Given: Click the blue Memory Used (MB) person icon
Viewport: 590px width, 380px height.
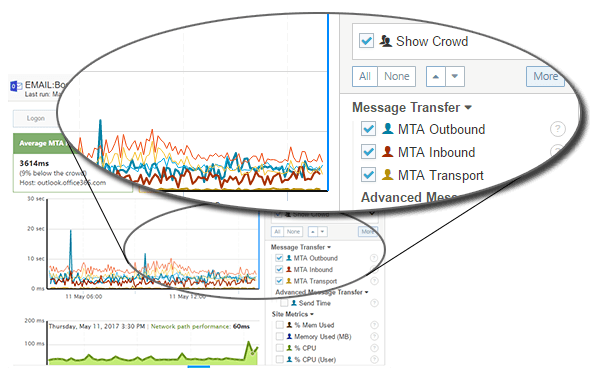Looking at the screenshot, I should (289, 336).
